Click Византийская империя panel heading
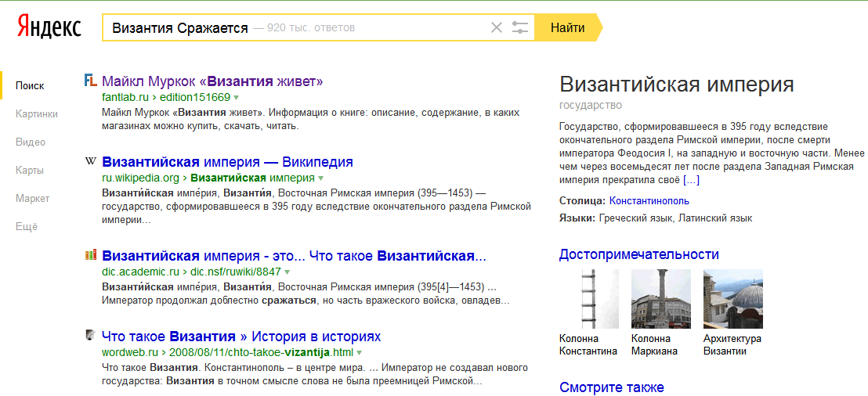 point(677,85)
